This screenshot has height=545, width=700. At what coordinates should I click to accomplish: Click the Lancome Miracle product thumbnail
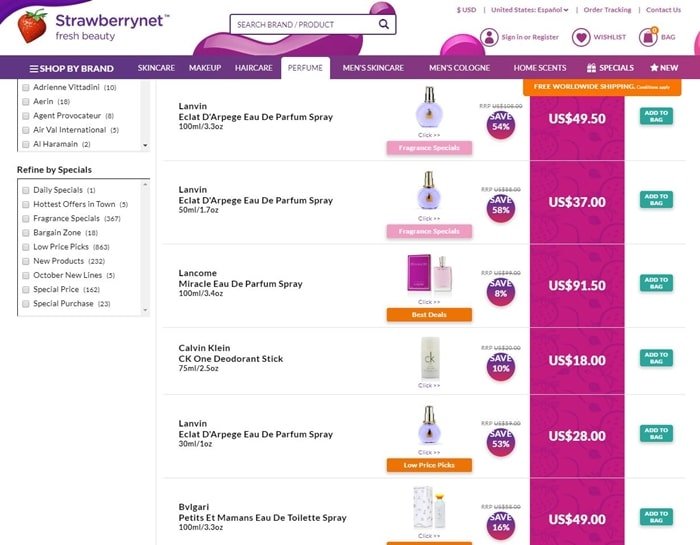coord(429,273)
